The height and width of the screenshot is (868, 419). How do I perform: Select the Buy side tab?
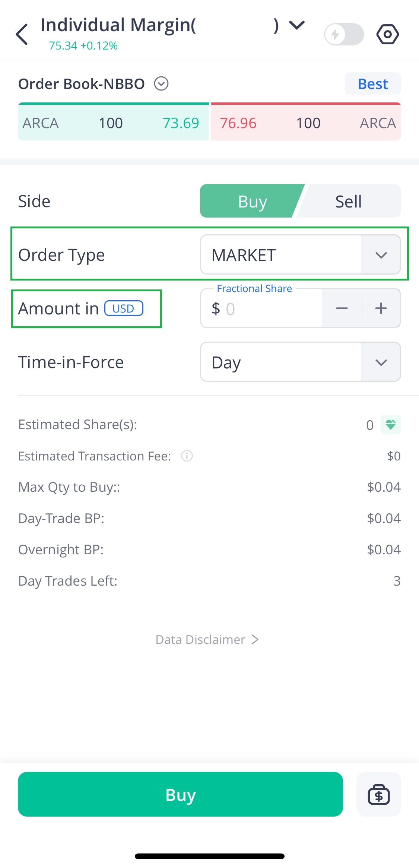point(252,201)
